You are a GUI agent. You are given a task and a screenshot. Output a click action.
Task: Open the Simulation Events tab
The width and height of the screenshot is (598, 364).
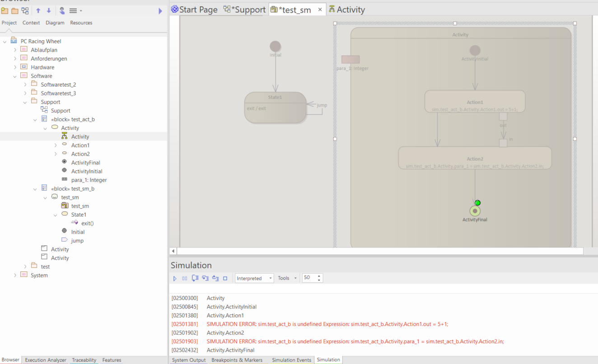pyautogui.click(x=291, y=360)
